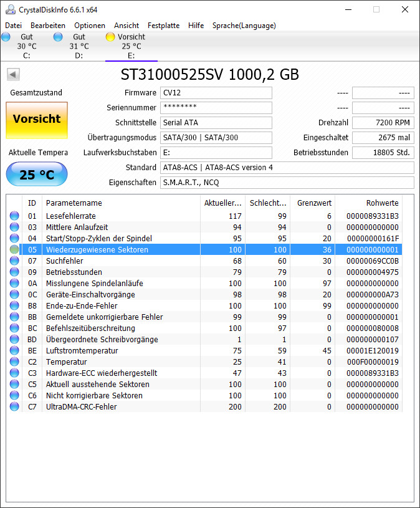Click raw value 000000080008
Viewport: 420px width, 508px height.
(373, 328)
